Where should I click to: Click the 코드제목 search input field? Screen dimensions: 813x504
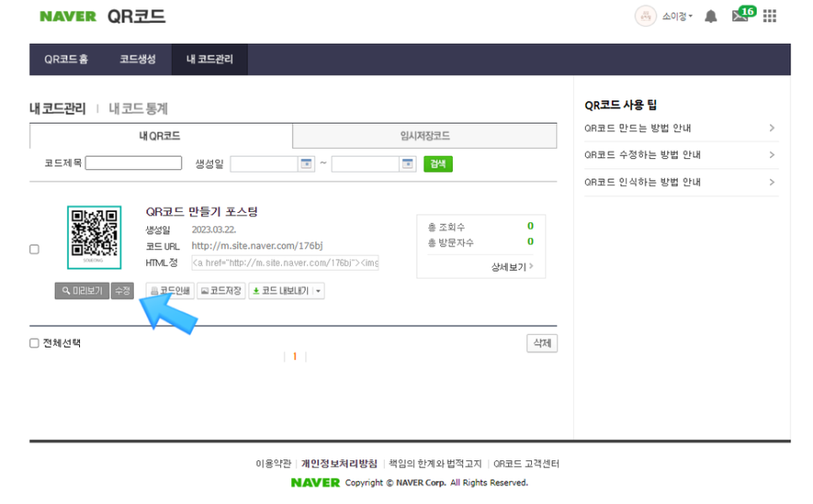coord(134,163)
